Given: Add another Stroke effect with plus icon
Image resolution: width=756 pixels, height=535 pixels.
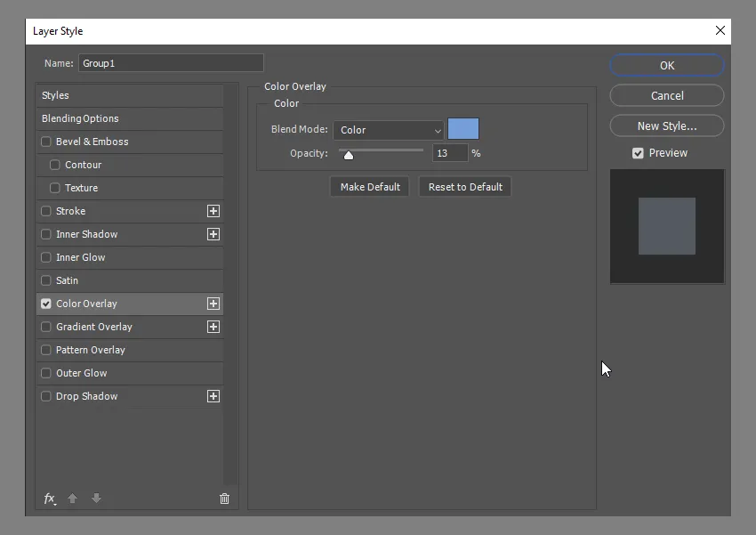Looking at the screenshot, I should [213, 211].
